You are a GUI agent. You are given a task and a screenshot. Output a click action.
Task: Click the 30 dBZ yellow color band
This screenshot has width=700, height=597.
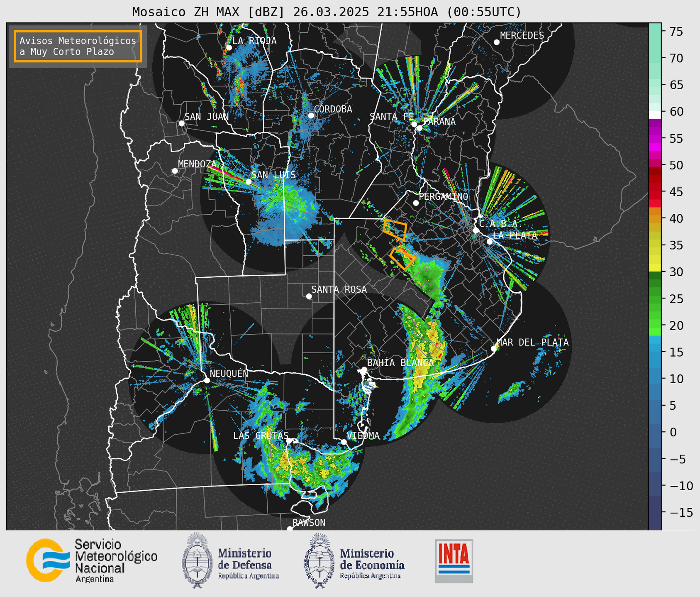[655, 267]
